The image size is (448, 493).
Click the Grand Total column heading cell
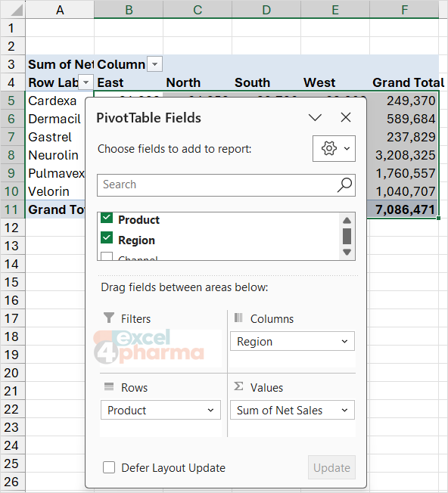(x=404, y=82)
